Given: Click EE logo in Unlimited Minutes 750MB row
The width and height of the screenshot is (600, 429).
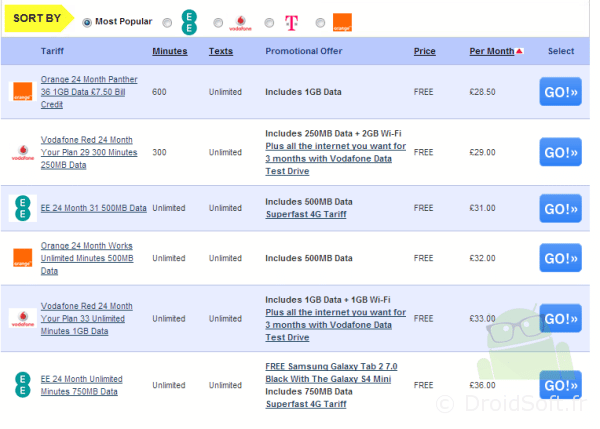Looking at the screenshot, I should point(23,385).
